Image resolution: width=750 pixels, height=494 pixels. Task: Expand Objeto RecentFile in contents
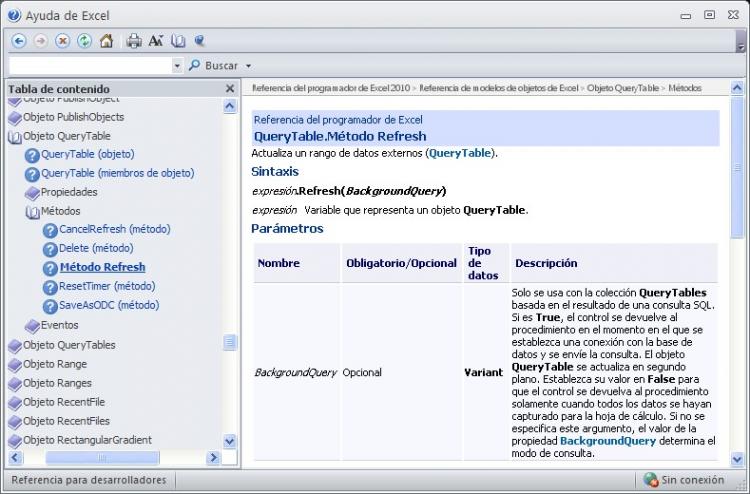[x=64, y=402]
